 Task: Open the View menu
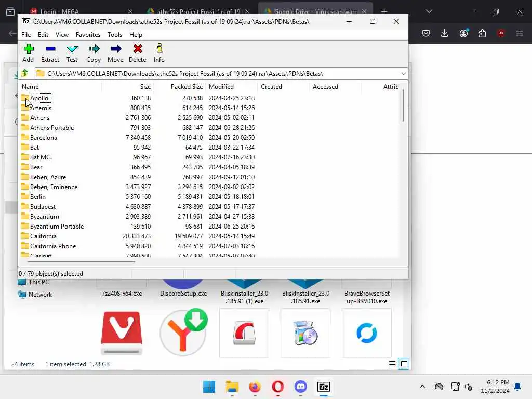coord(62,35)
